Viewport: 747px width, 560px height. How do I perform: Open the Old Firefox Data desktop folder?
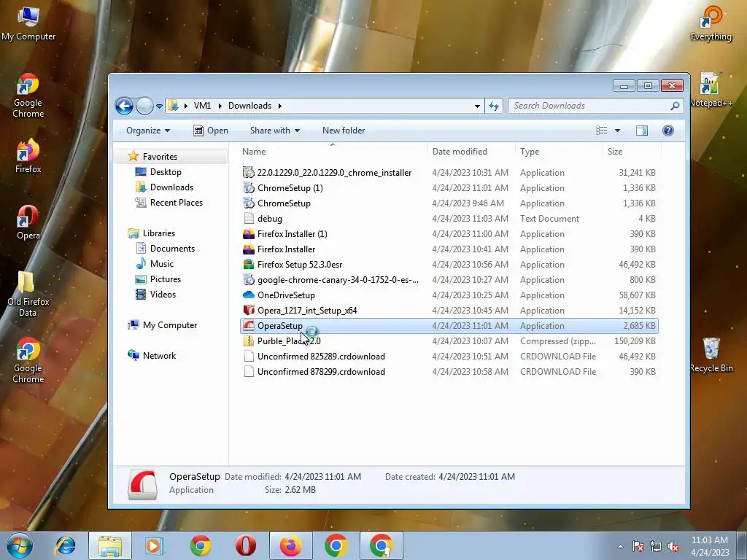click(x=28, y=294)
